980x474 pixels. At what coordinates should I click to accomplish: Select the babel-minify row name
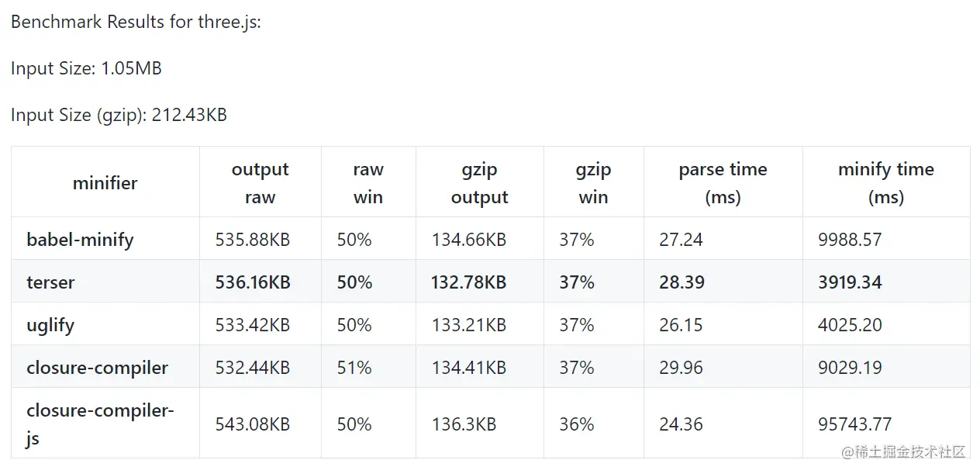[80, 240]
